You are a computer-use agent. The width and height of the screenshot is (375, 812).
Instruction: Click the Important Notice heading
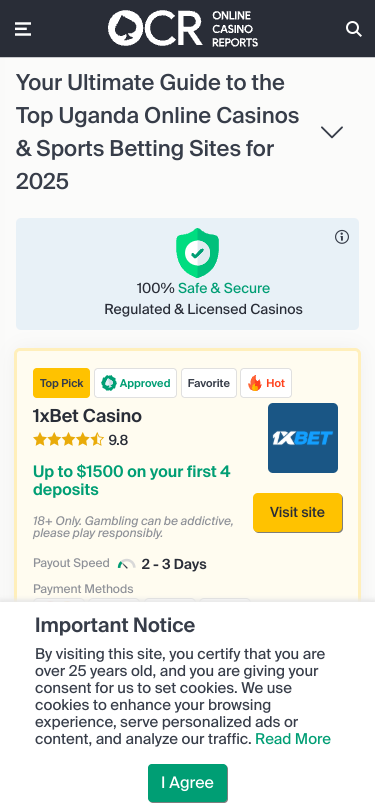[115, 625]
